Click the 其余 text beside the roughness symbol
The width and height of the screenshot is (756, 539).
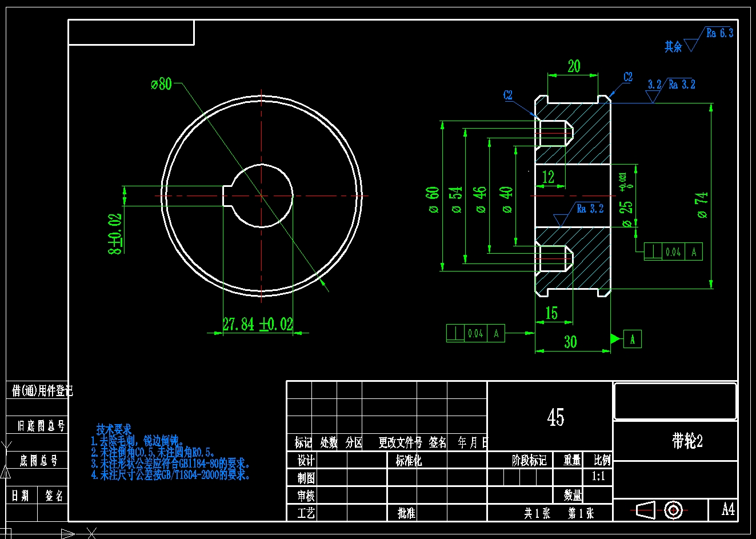point(673,47)
